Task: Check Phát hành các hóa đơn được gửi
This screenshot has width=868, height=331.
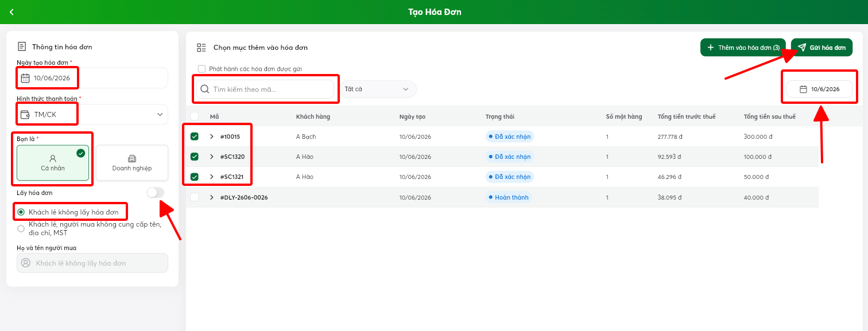Action: (201, 69)
